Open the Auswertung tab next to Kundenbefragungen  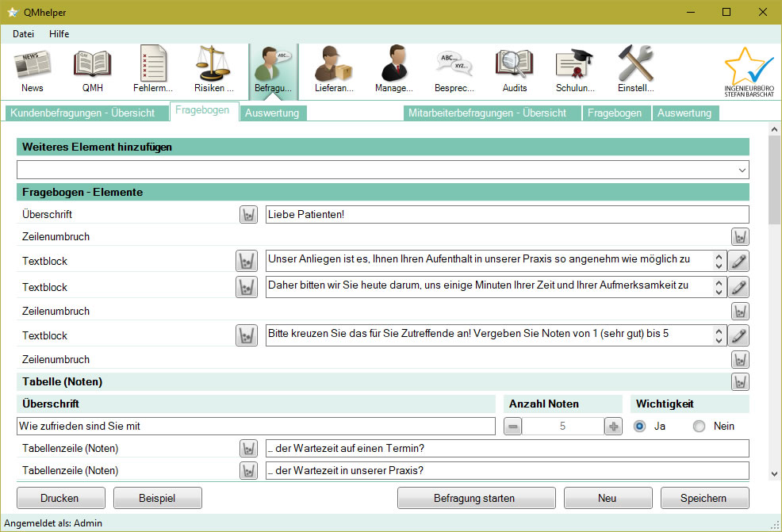(272, 113)
